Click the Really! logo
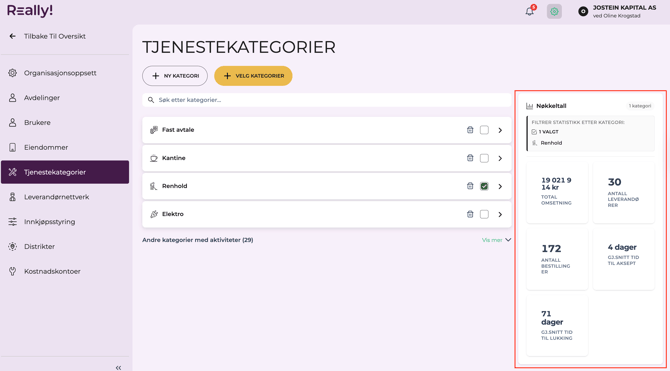The height and width of the screenshot is (371, 670). [x=30, y=11]
